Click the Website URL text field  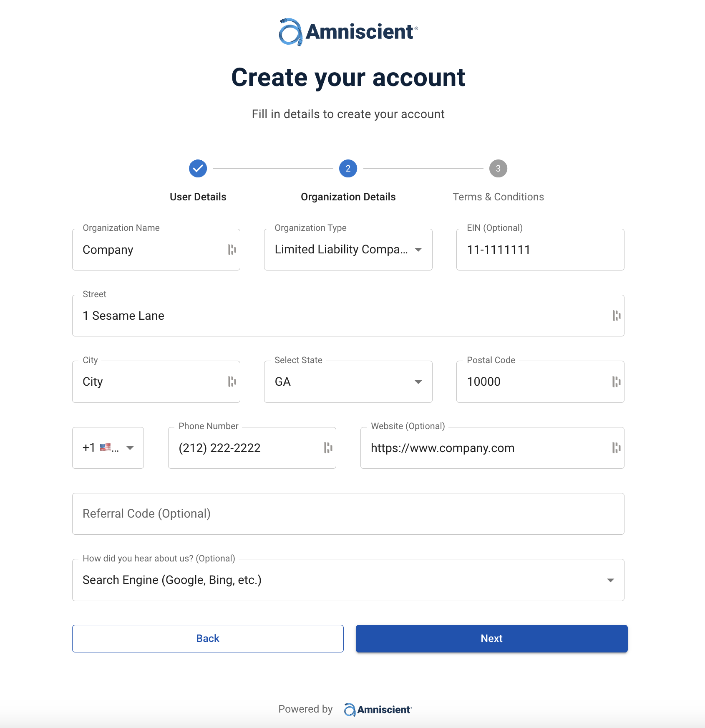coord(484,448)
